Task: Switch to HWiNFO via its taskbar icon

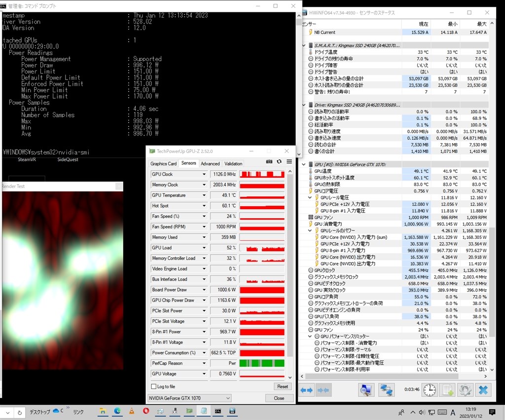Action: point(233,411)
